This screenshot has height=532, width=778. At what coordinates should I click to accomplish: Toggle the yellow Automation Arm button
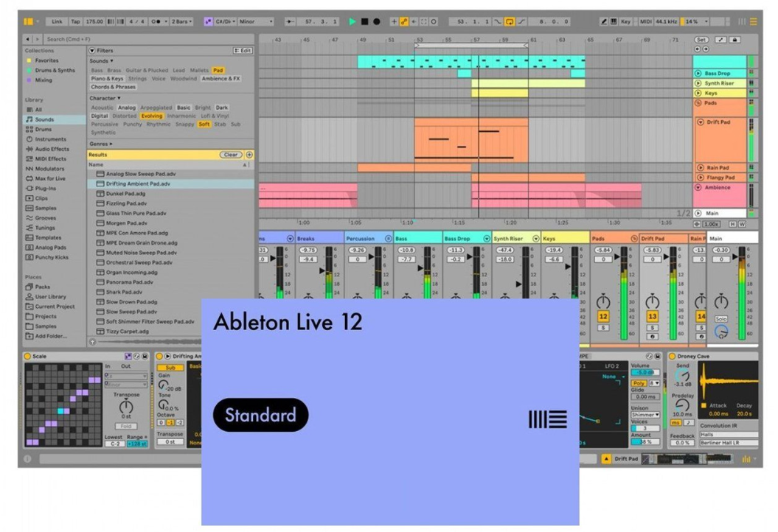tap(404, 22)
